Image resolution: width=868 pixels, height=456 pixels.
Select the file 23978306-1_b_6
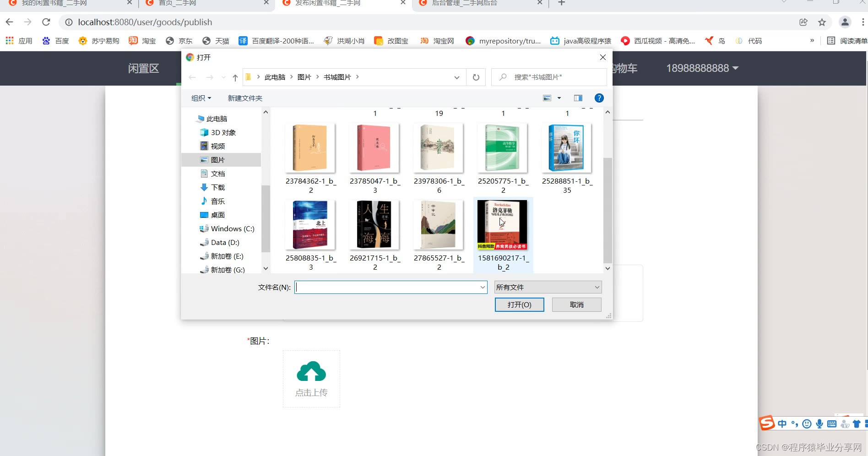click(x=439, y=158)
